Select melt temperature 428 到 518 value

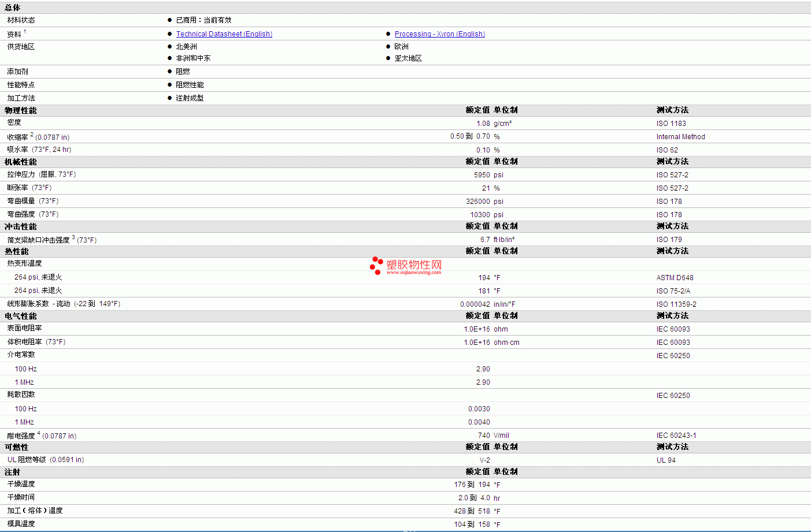472,511
